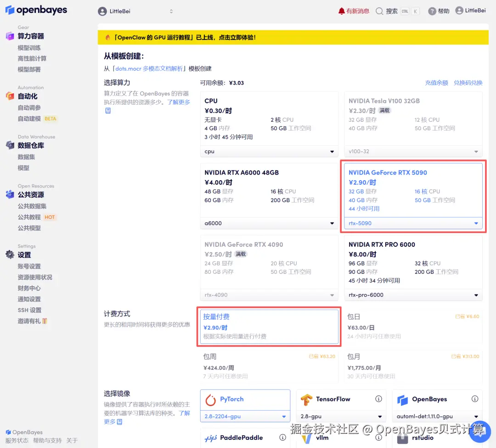The image size is (496, 448).
Task: Show info for OpenBayes image
Action: tap(475, 399)
